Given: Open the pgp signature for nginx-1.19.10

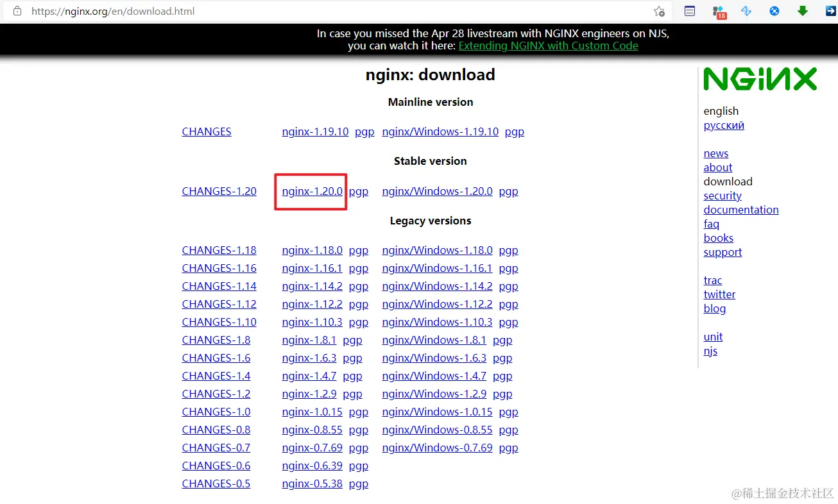Looking at the screenshot, I should point(364,132).
